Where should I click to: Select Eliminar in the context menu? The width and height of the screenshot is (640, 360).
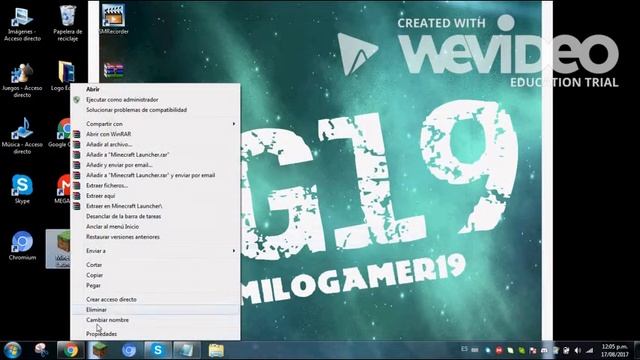(156, 309)
